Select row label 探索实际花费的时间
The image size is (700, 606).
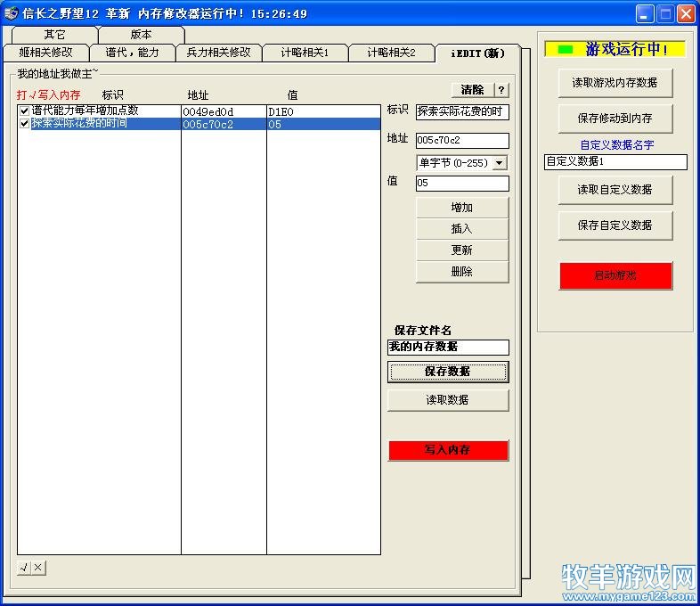tap(79, 123)
